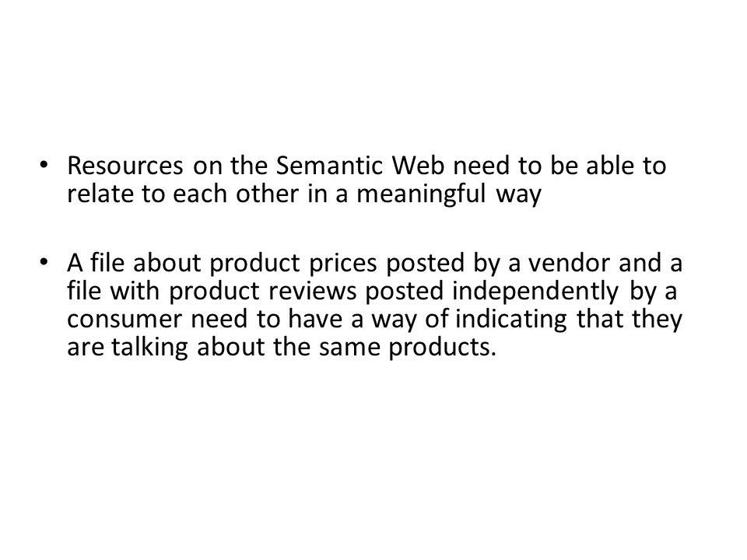The image size is (747, 560).
Task: Click the word 'indicating'
Action: coord(511,320)
